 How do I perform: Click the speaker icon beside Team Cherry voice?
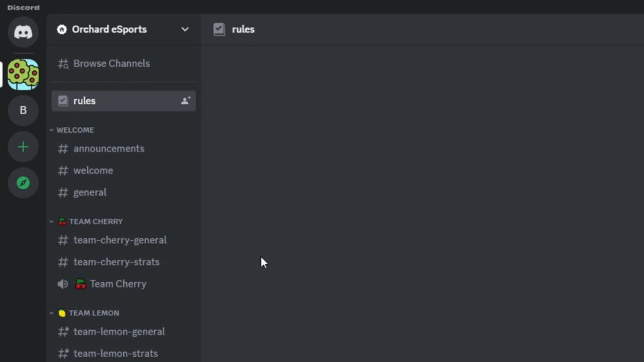[63, 284]
